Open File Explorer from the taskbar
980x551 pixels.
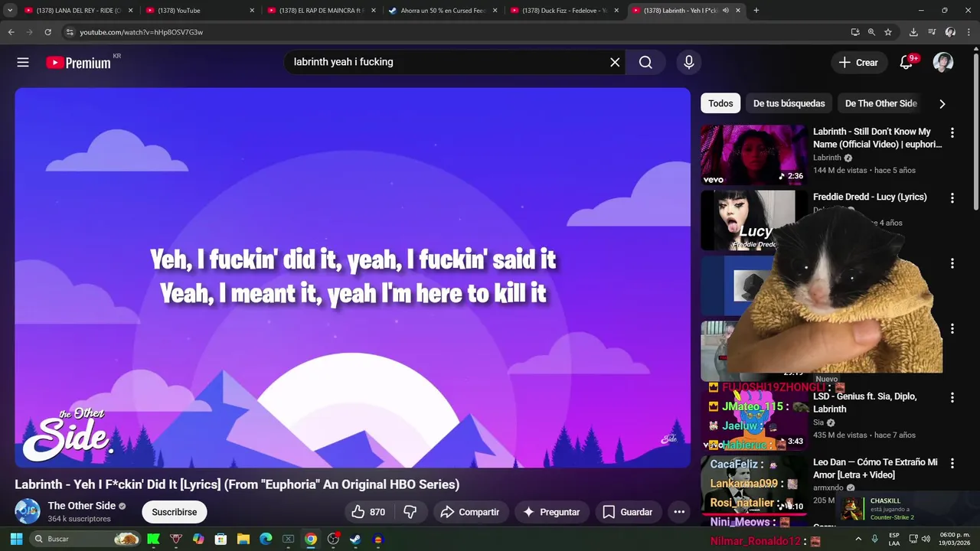tap(243, 539)
